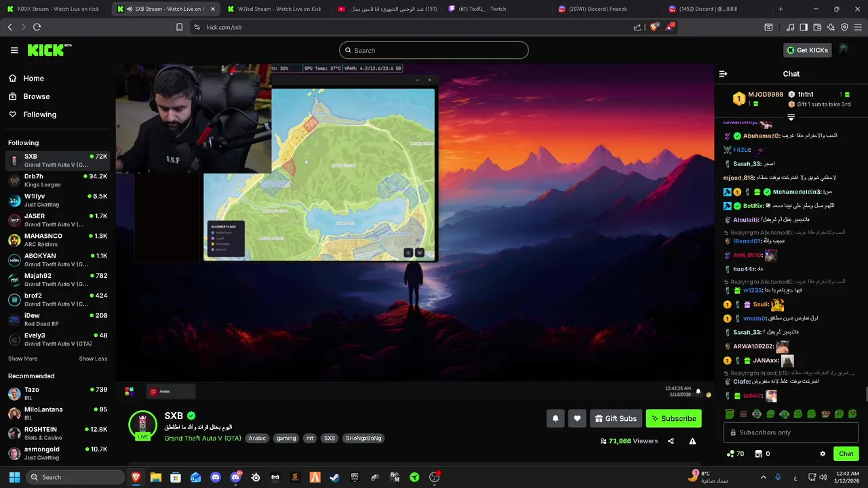
Task: Reload the page in browser toolbar
Action: (37, 27)
